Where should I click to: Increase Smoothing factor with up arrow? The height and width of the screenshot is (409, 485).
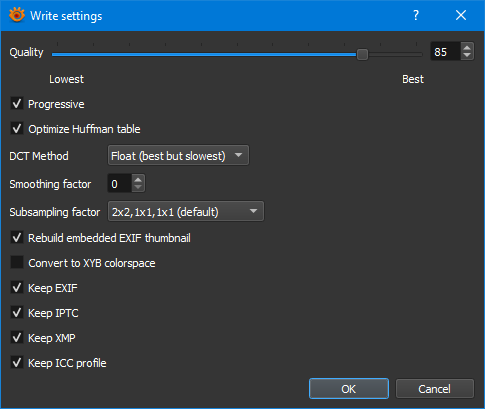click(x=138, y=179)
